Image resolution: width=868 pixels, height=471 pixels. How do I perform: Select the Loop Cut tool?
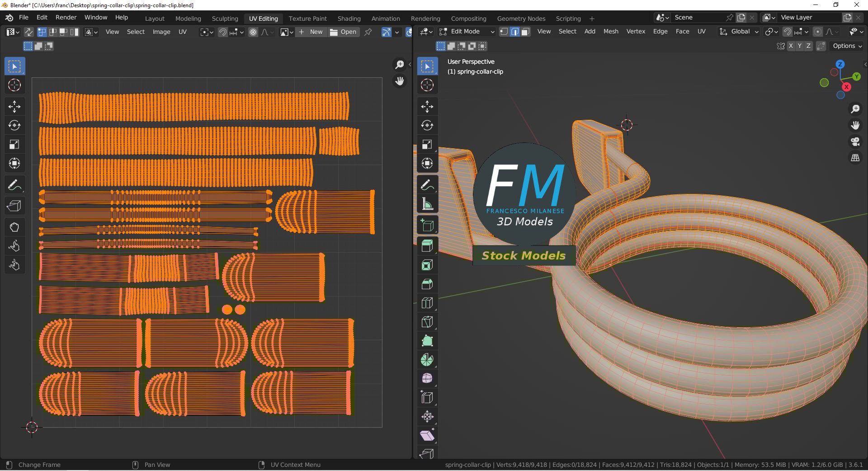pyautogui.click(x=427, y=303)
